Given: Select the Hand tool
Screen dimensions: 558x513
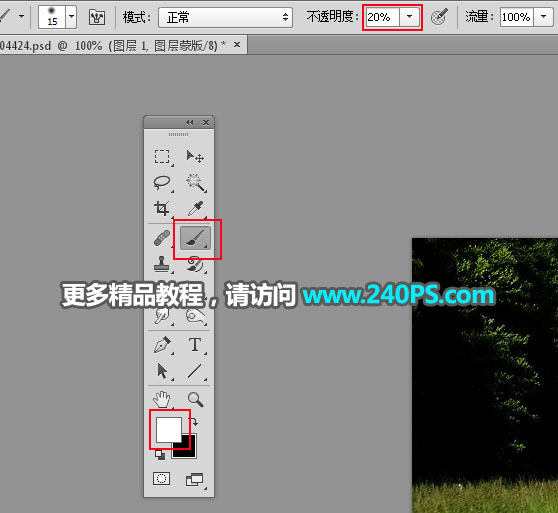Looking at the screenshot, I should (x=162, y=400).
